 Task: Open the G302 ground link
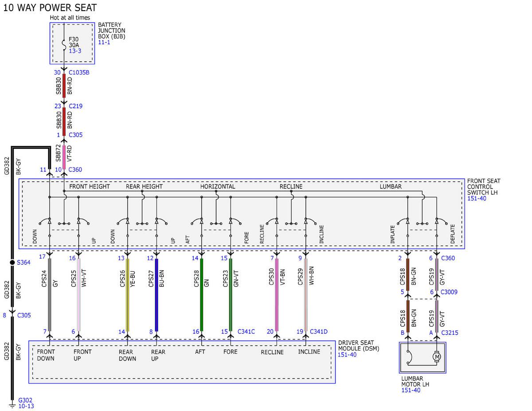25,399
